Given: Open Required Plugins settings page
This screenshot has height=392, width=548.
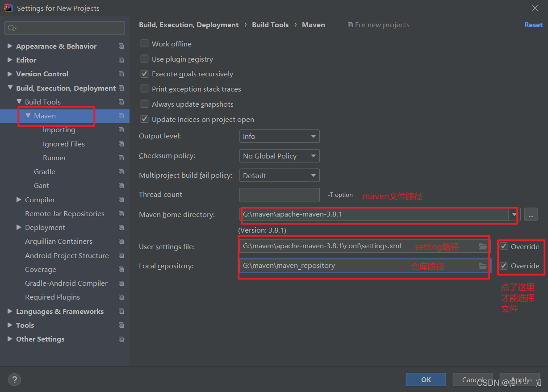Looking at the screenshot, I should pos(52,297).
